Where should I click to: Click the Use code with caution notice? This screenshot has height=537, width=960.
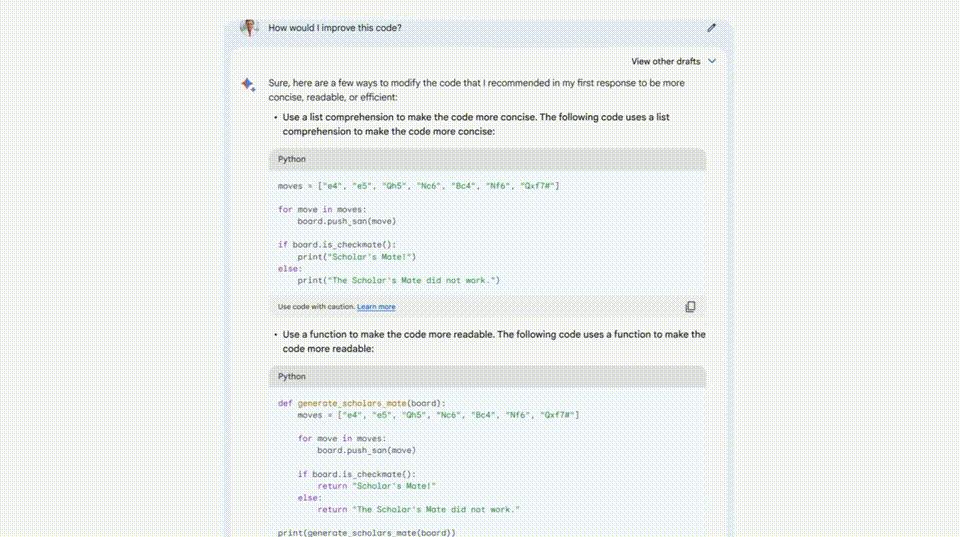(316, 307)
